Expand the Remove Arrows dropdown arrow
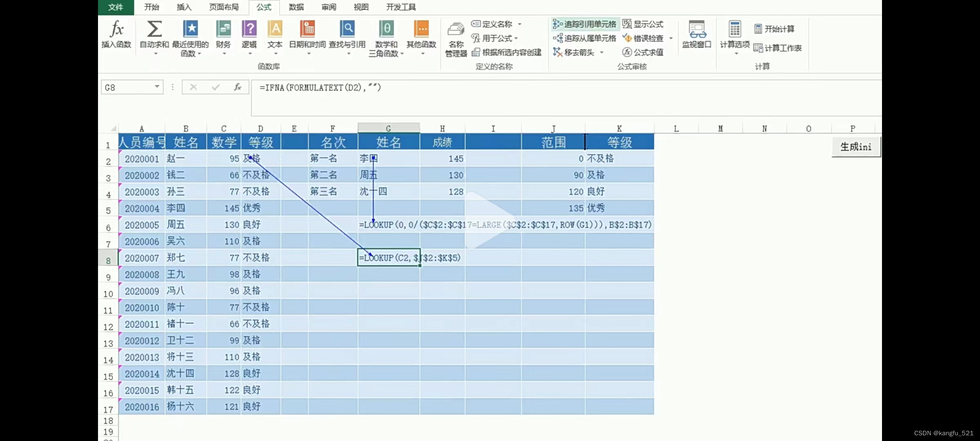 point(601,52)
